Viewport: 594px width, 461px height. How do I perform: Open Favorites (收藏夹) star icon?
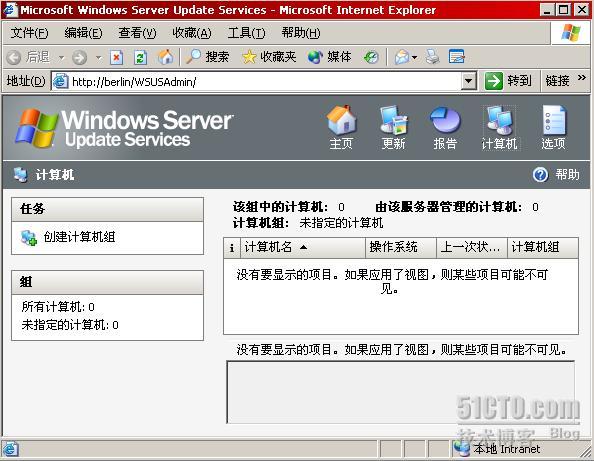point(249,57)
